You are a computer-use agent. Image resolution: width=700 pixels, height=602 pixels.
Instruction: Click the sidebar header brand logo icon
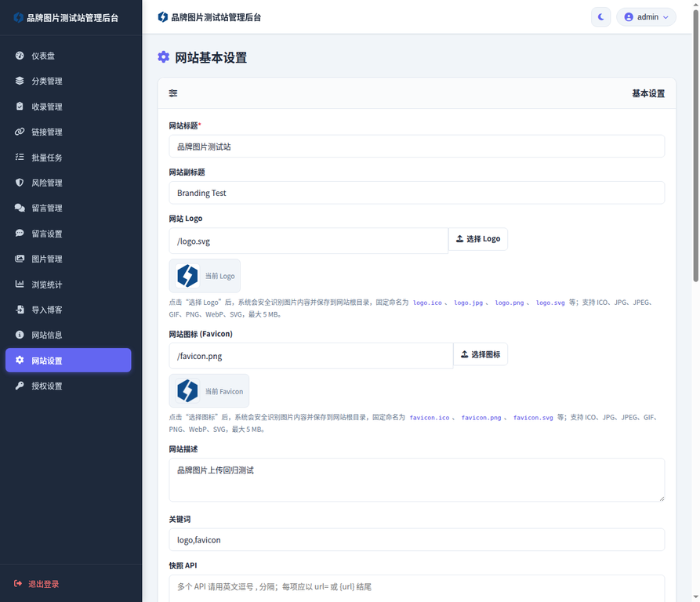click(18, 17)
